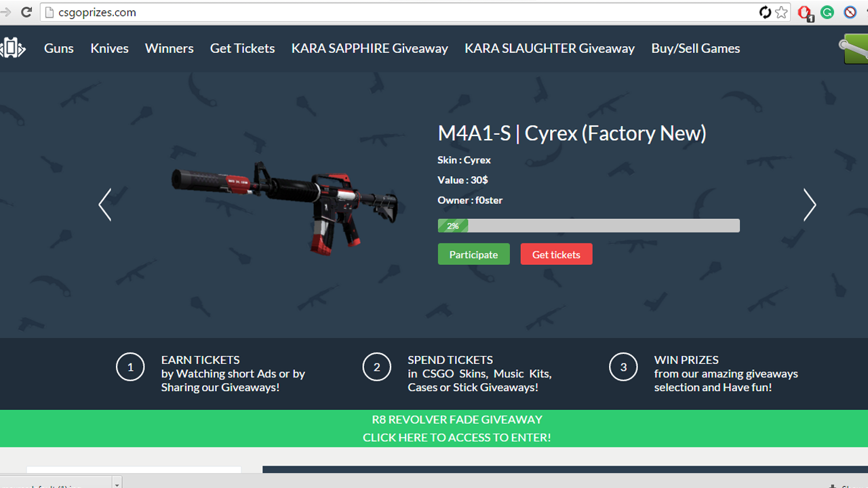Show previous giveaway with left arrow

[x=105, y=205]
